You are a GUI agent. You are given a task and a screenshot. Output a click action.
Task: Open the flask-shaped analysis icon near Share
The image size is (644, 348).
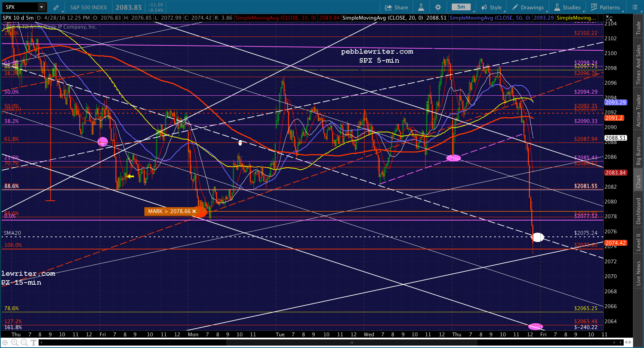[421, 7]
